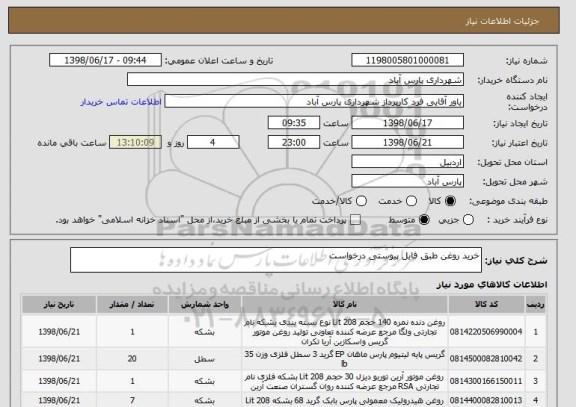Viewport: 576px width, 407px height.
Task: Click the quantity 7 in row 4
Action: [x=132, y=400]
